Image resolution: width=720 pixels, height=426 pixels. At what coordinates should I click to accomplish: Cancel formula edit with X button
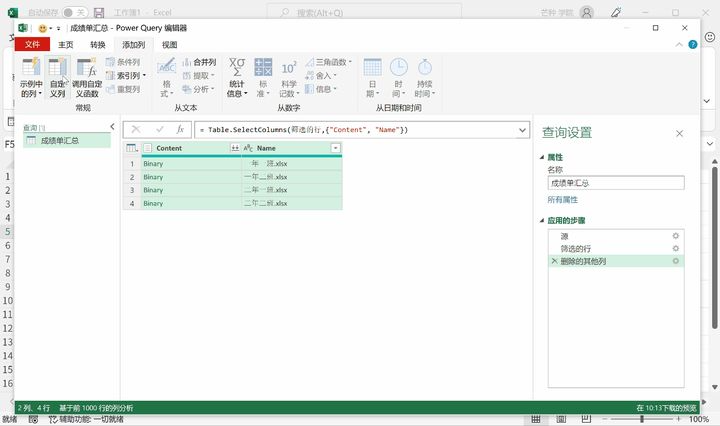point(136,129)
